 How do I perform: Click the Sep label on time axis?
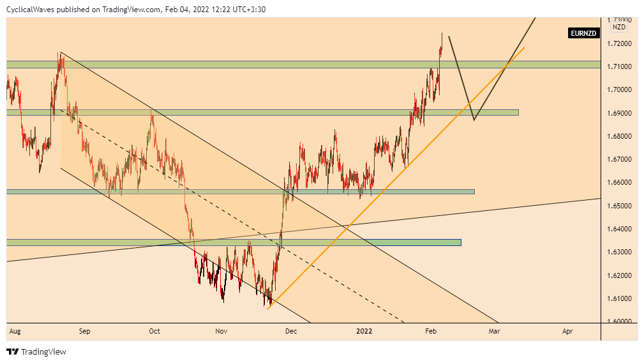[84, 331]
